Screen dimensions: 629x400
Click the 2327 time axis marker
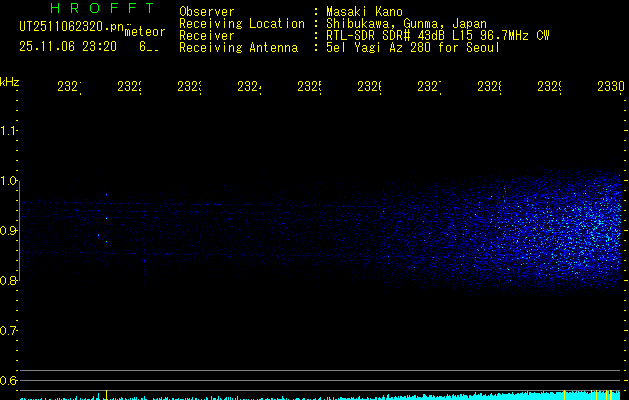point(429,87)
